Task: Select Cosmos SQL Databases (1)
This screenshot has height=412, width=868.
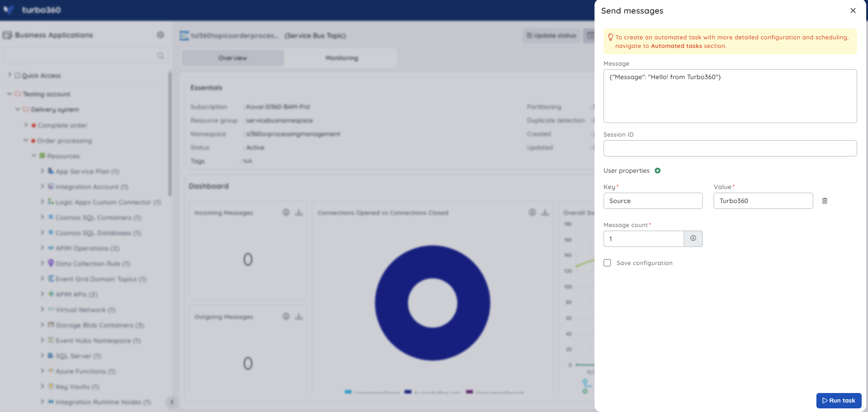Action: tap(98, 233)
